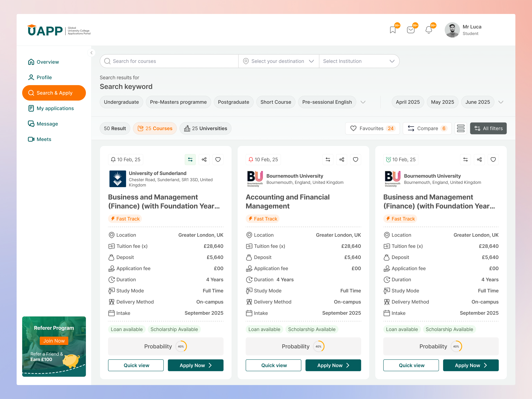
Task: Click compare icon on Accounting card
Action: [328, 159]
